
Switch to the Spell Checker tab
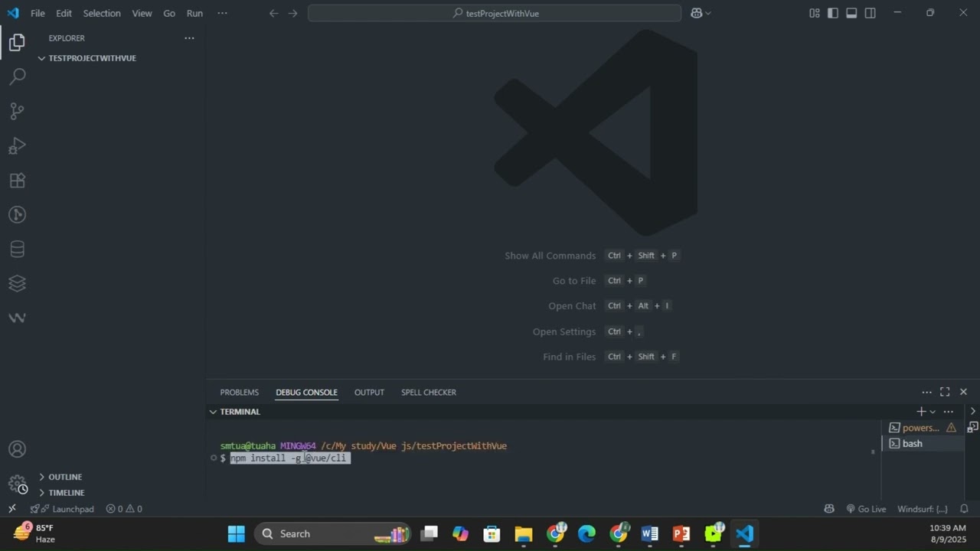coord(429,393)
